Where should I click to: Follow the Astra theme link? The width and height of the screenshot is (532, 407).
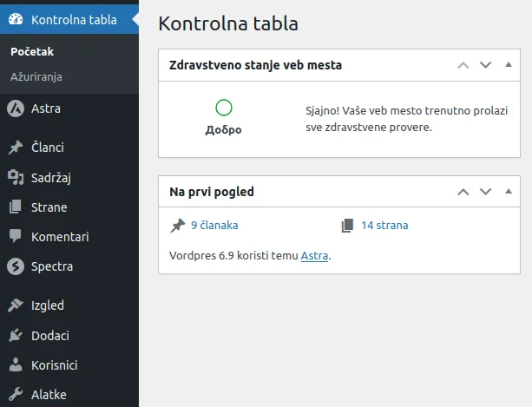pos(314,256)
